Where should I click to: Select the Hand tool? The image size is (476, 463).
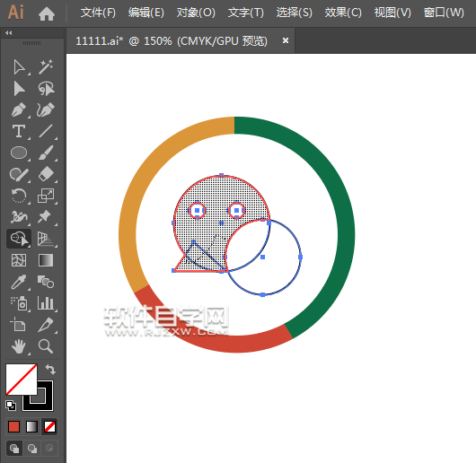[19, 346]
